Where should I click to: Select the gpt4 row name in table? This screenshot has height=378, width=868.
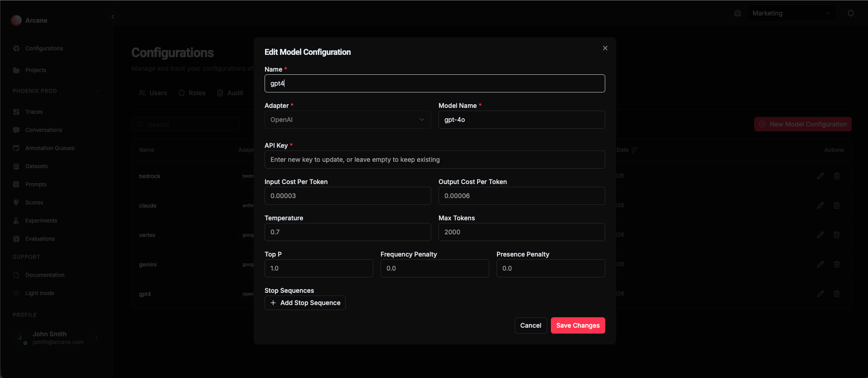[x=145, y=294]
